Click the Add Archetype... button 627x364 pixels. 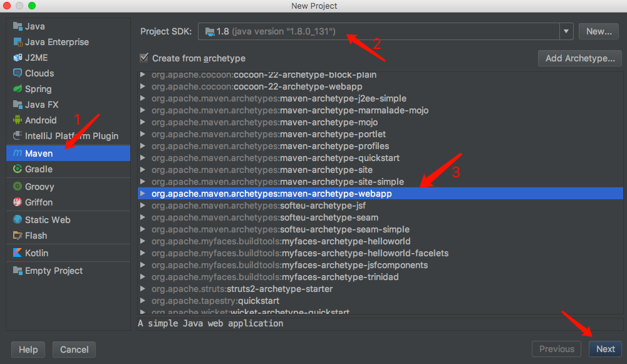pos(580,58)
